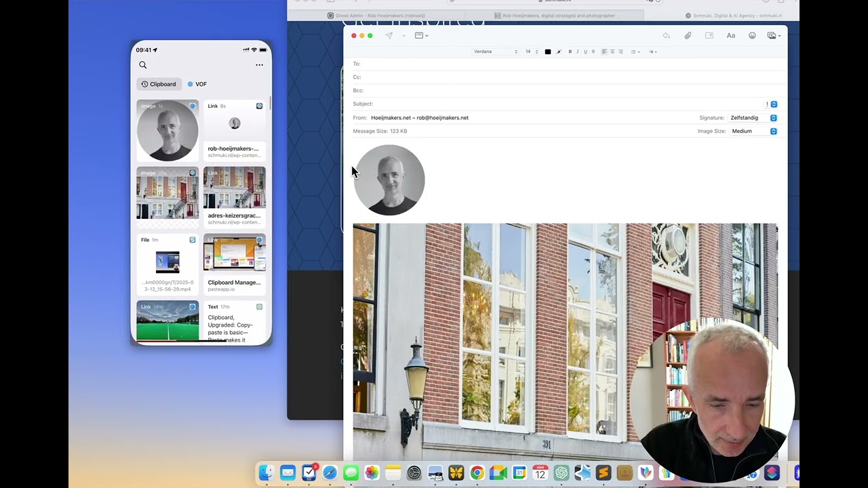868x488 pixels.
Task: Open the three-dot more menu in Paste
Action: 259,65
